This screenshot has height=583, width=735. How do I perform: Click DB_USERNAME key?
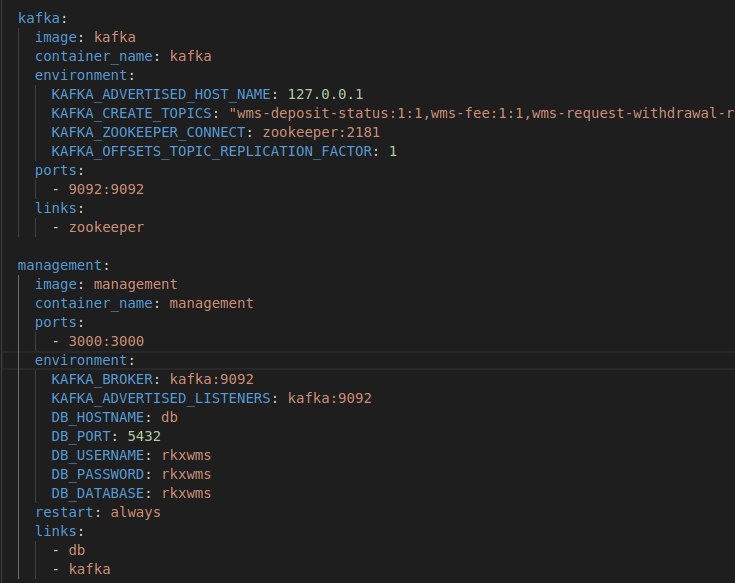click(98, 455)
